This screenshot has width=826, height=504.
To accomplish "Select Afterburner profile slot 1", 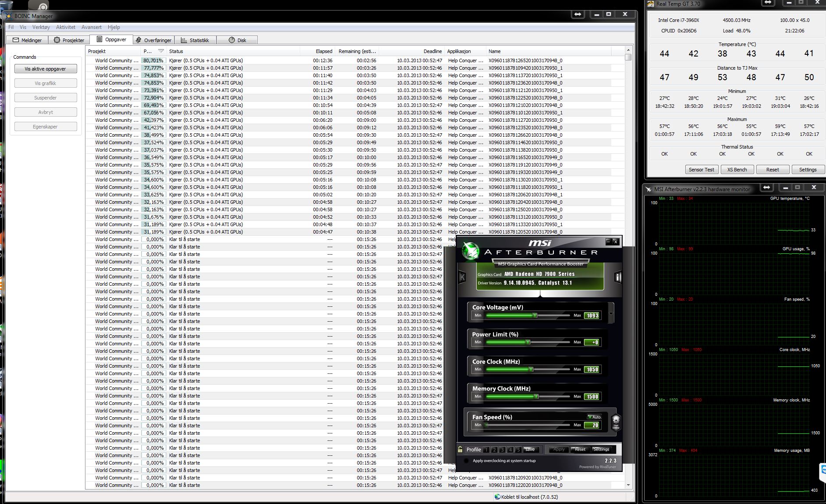I will 486,450.
